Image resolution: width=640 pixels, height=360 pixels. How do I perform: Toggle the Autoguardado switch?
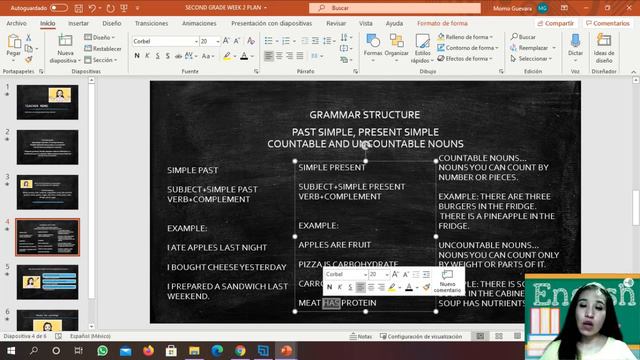(x=58, y=8)
